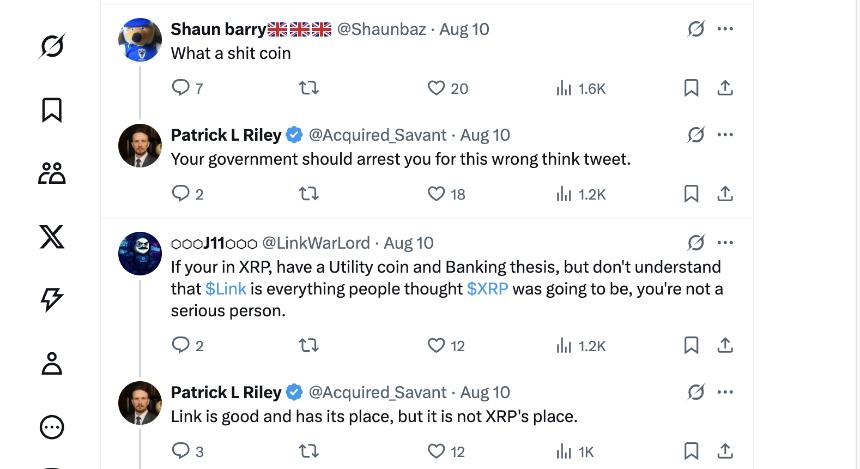The image size is (860, 469).
Task: Open Bookmarks in the sidebar
Action: click(x=52, y=110)
